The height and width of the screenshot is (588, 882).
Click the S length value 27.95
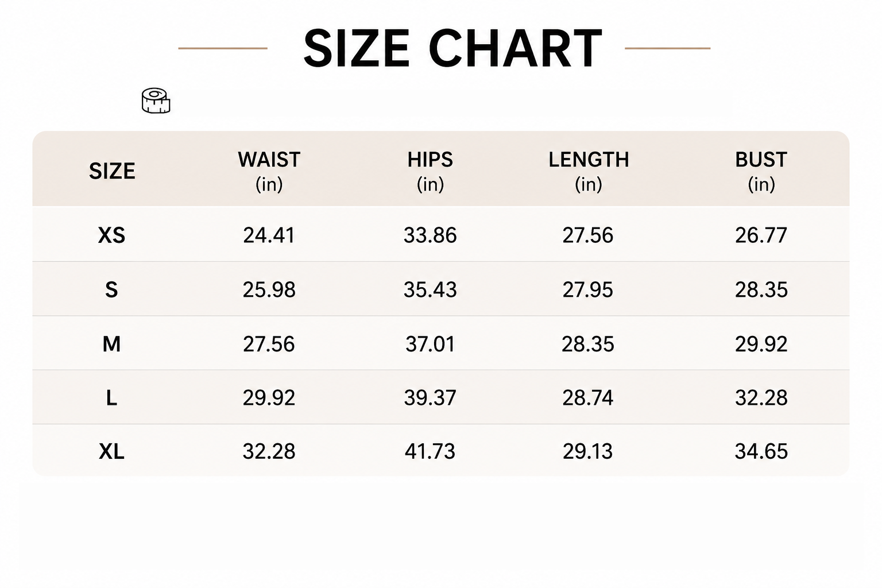[588, 289]
